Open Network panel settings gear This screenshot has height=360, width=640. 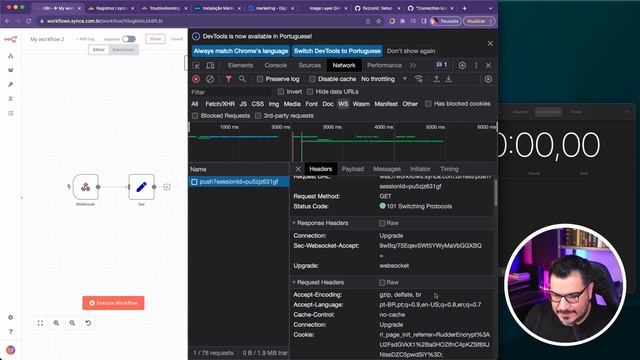[x=488, y=79]
